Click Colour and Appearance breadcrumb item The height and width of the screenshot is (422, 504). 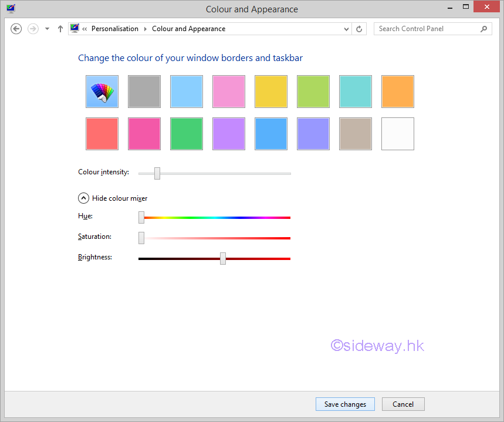[x=188, y=29]
